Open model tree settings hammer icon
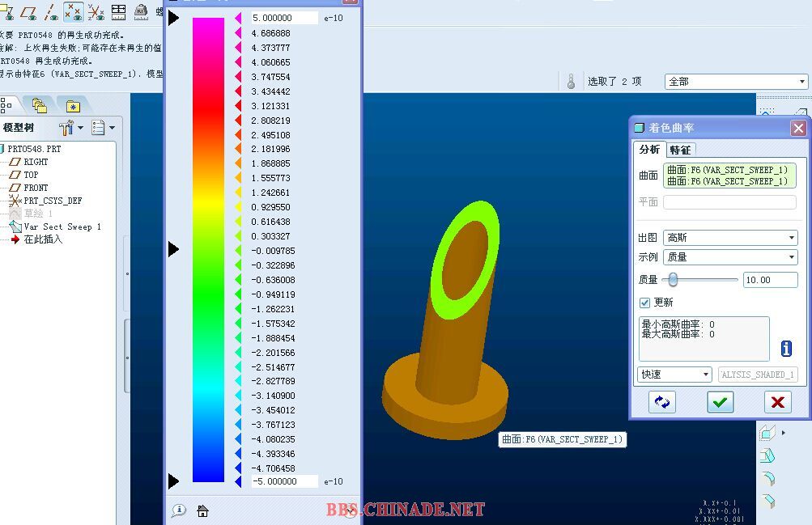Viewport: 812px width, 525px height. coord(66,128)
